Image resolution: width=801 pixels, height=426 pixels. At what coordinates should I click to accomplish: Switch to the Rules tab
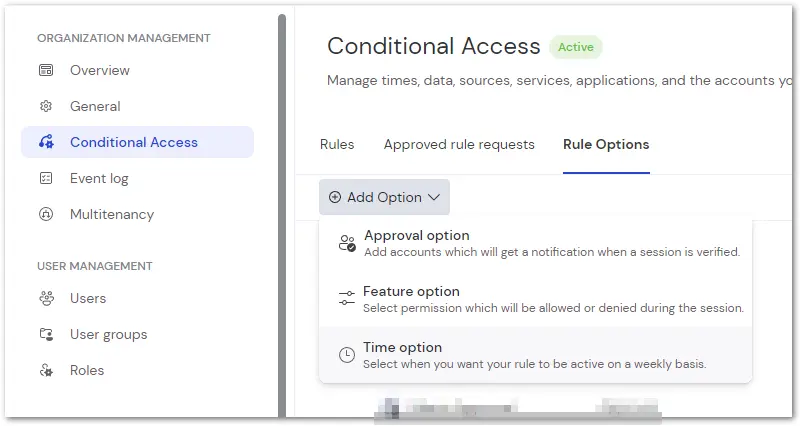tap(337, 145)
